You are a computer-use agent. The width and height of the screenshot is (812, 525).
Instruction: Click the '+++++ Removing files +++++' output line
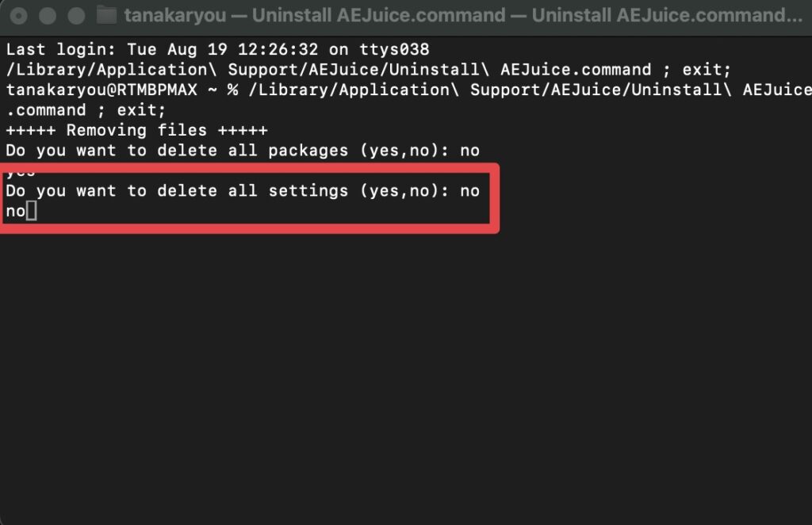point(136,131)
